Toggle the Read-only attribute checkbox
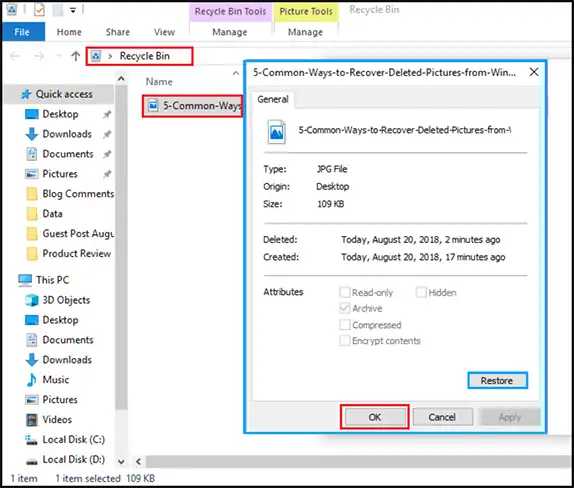Screen dimensions: 574x488 pyautogui.click(x=344, y=292)
